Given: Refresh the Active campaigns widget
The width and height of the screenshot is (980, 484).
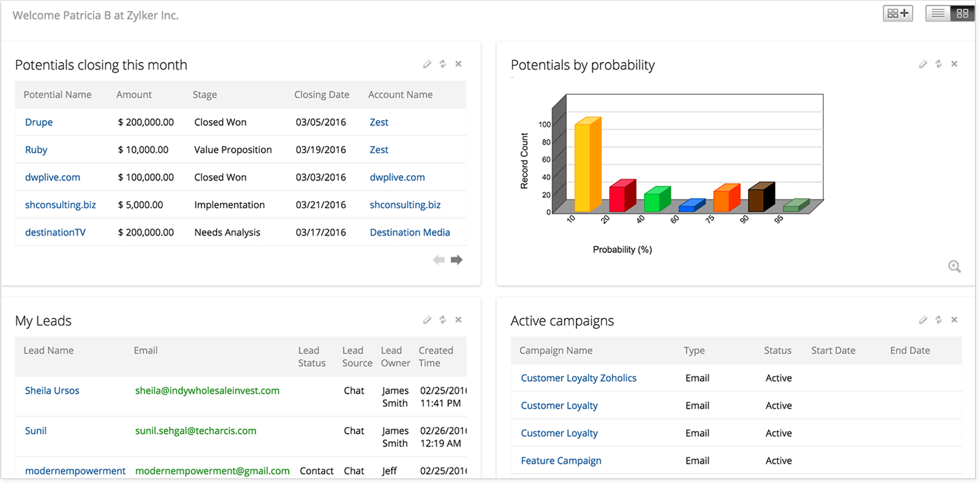Looking at the screenshot, I should pyautogui.click(x=938, y=320).
